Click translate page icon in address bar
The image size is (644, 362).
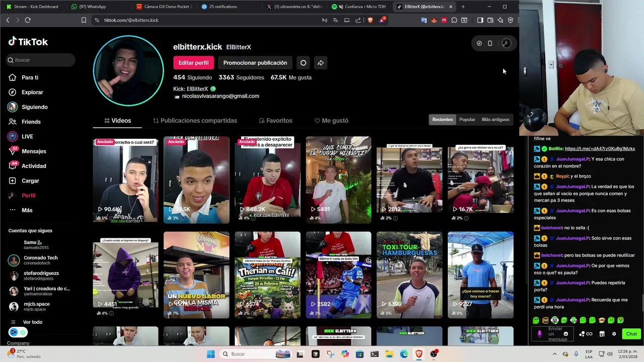[336, 20]
